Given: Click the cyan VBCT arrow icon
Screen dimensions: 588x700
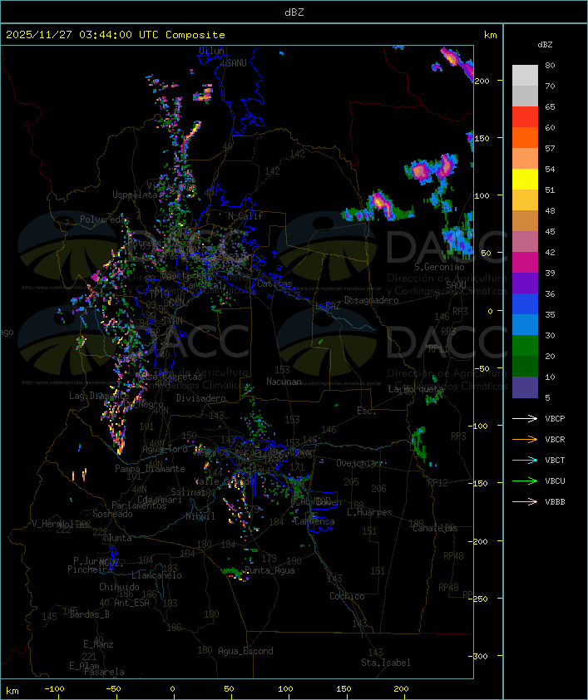Looking at the screenshot, I should click(x=525, y=461).
